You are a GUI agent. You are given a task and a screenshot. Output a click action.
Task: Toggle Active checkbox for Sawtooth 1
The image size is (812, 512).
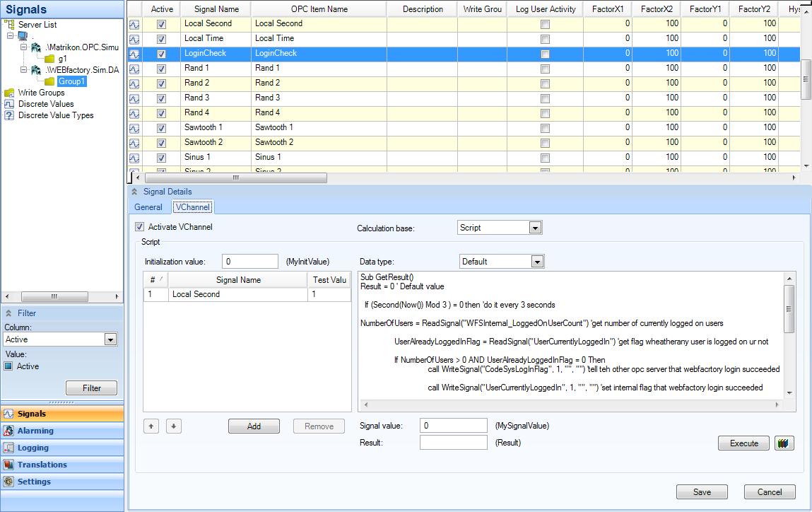(161, 128)
